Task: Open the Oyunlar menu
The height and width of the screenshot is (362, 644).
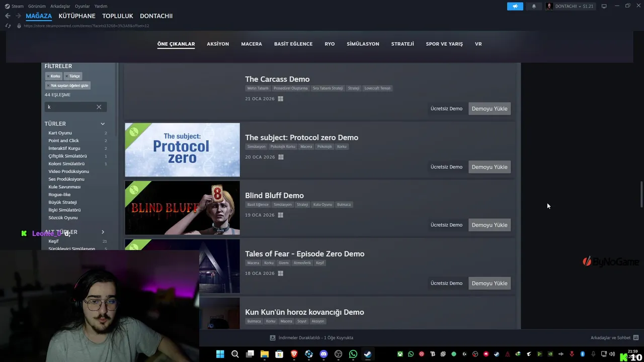Action: point(83,6)
